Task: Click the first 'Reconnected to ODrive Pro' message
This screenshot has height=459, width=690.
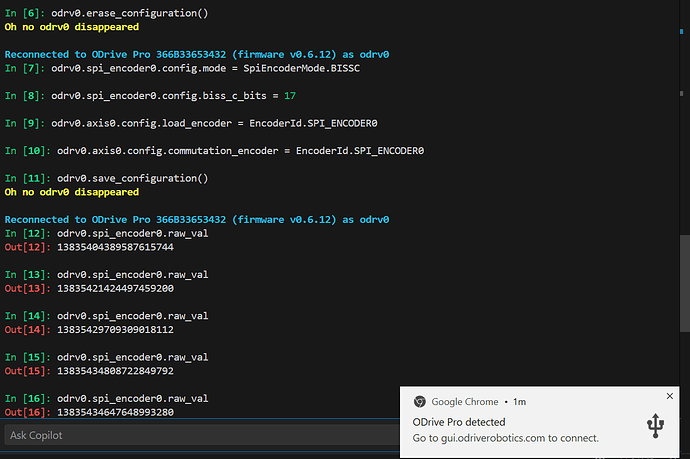Action: click(197, 55)
